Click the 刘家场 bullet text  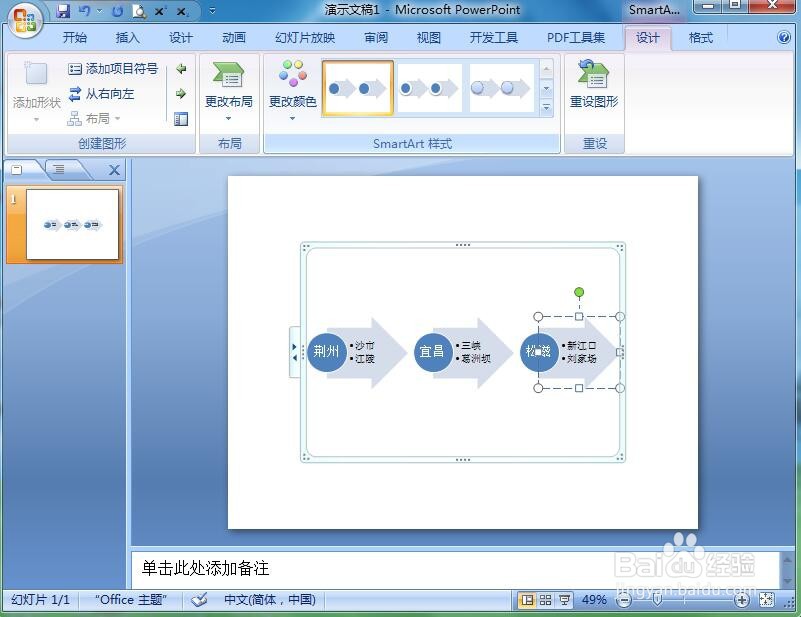click(582, 359)
